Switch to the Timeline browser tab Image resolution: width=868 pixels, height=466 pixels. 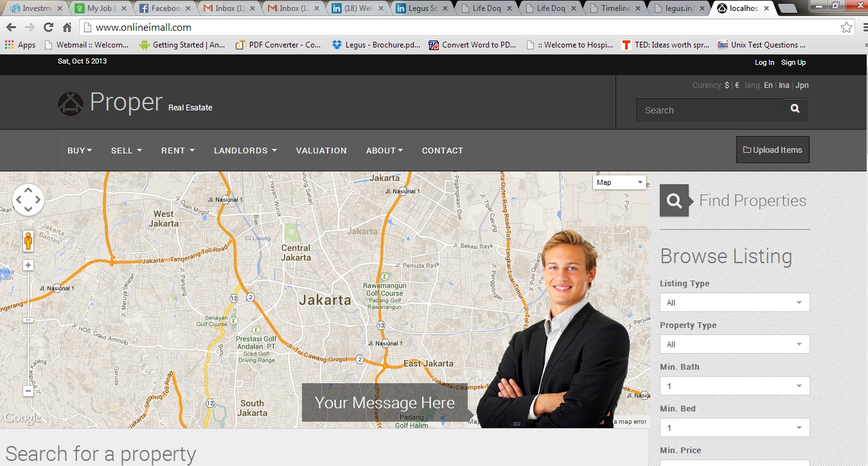click(614, 8)
